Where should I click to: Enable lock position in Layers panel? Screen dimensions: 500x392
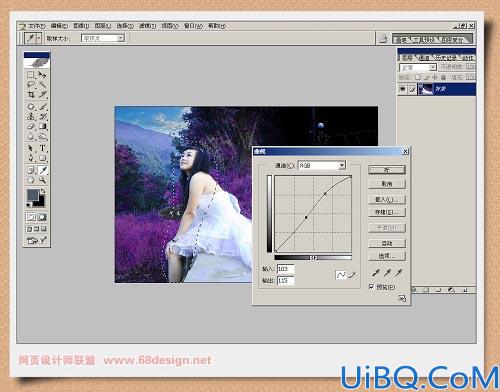435,77
